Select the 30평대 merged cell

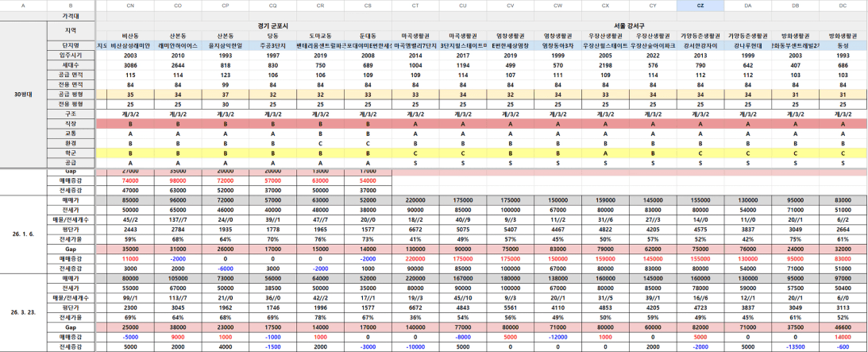pos(22,95)
